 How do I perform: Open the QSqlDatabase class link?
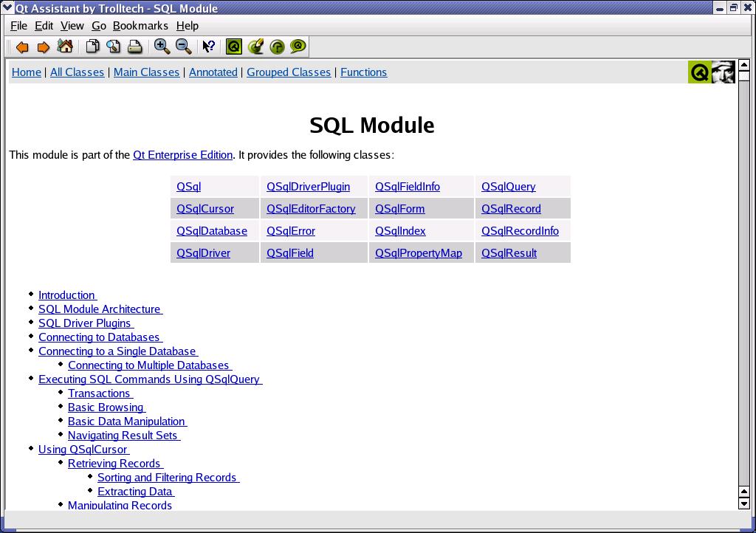pyautogui.click(x=212, y=231)
